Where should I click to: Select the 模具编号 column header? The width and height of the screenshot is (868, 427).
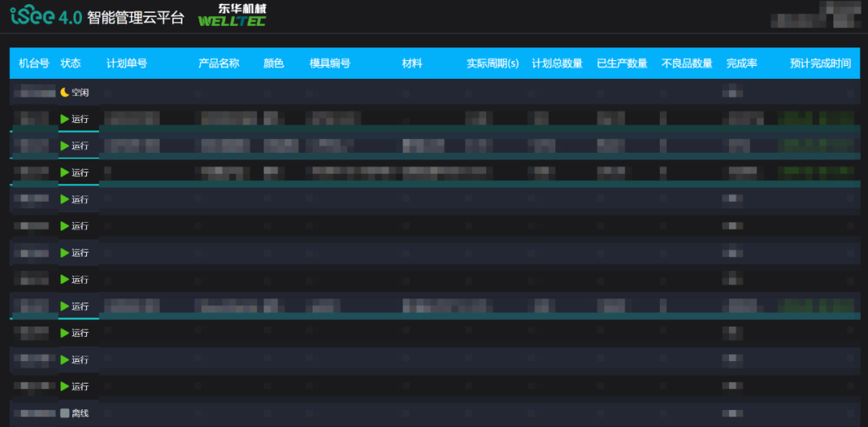coord(330,64)
